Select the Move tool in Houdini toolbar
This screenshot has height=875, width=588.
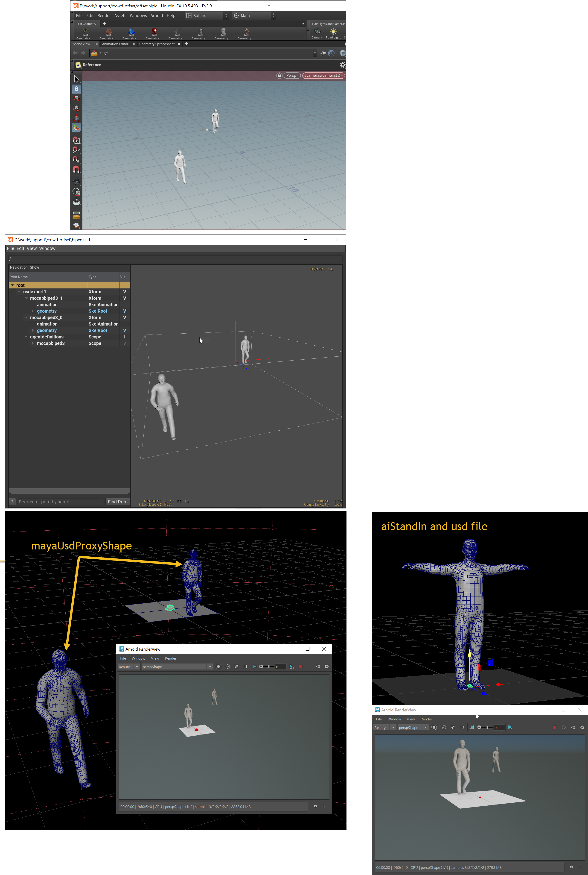point(76,98)
